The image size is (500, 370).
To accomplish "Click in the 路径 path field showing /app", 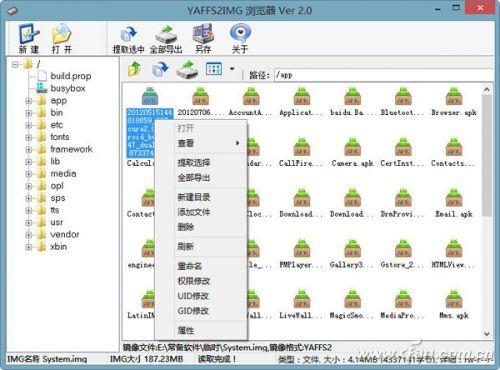I will [x=383, y=75].
